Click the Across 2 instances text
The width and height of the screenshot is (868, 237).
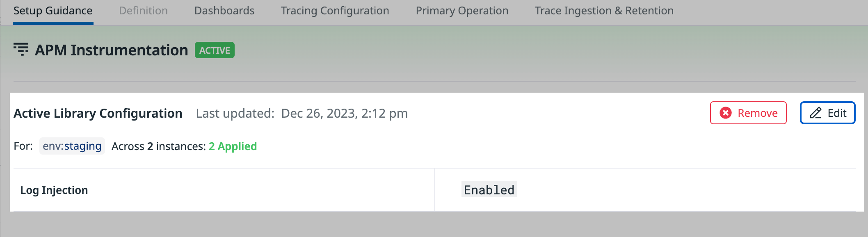[x=158, y=146]
